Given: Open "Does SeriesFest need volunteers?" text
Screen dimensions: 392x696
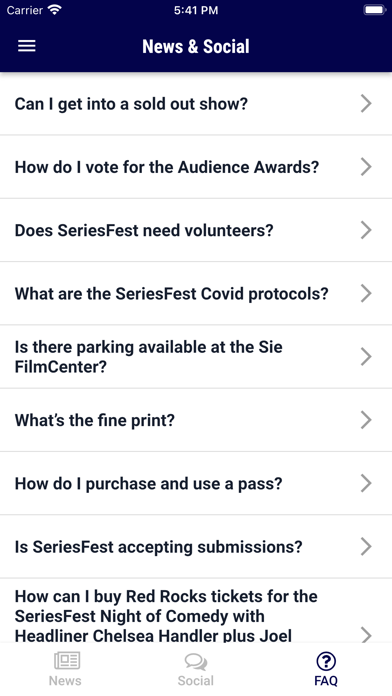Looking at the screenshot, I should coord(144,230).
